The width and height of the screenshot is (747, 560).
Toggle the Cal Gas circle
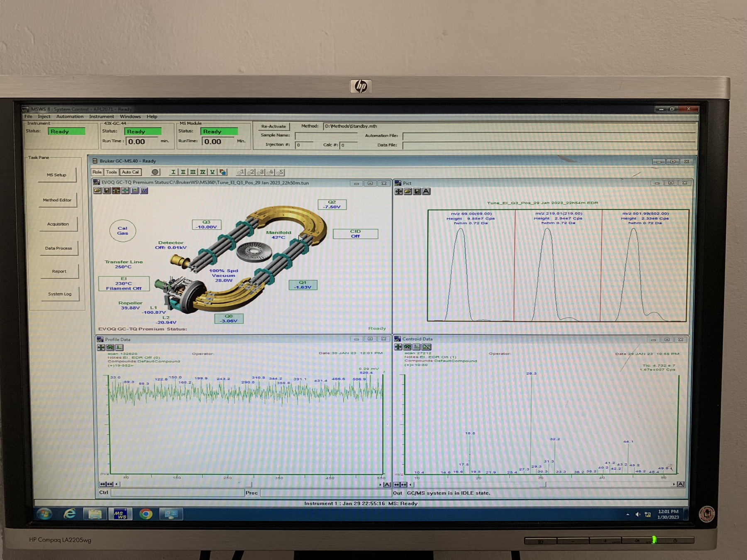(122, 231)
